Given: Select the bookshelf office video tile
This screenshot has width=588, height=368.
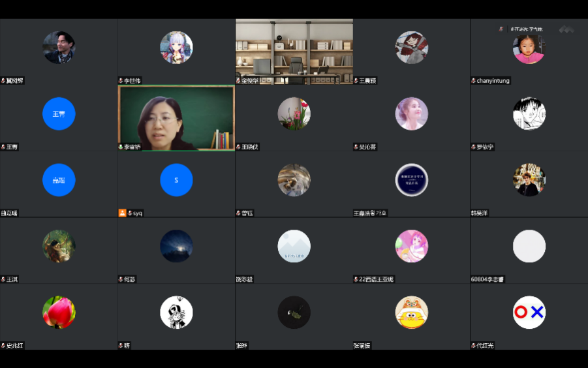Looking at the screenshot, I should point(294,51).
